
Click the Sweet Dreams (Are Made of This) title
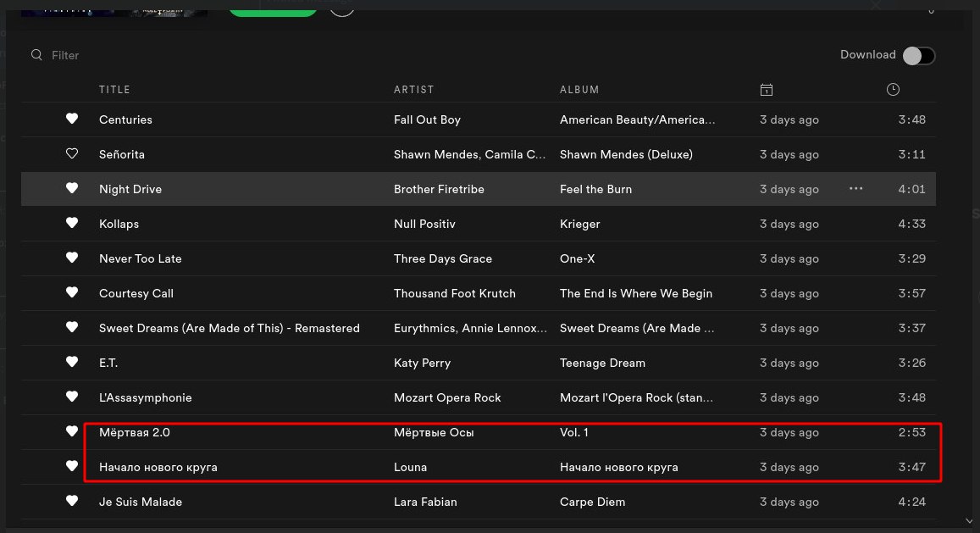(x=229, y=328)
